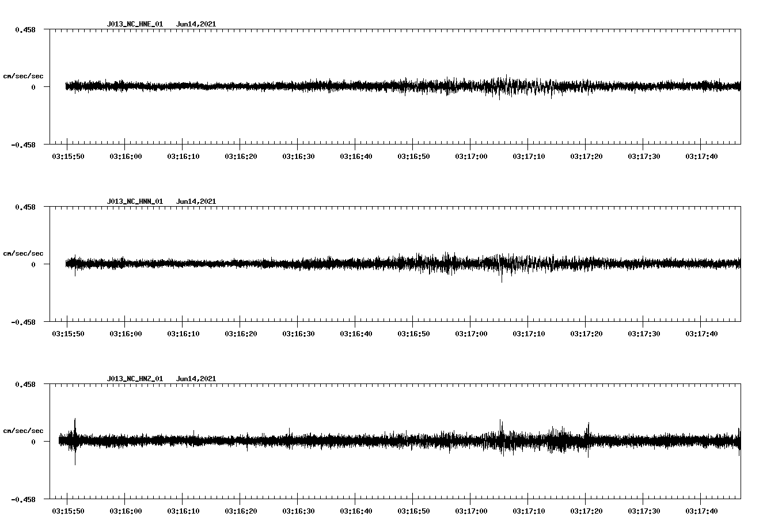The width and height of the screenshot is (782, 532).
Task: Select 03:16:50 time label on HNN chart
Action: 413,334
